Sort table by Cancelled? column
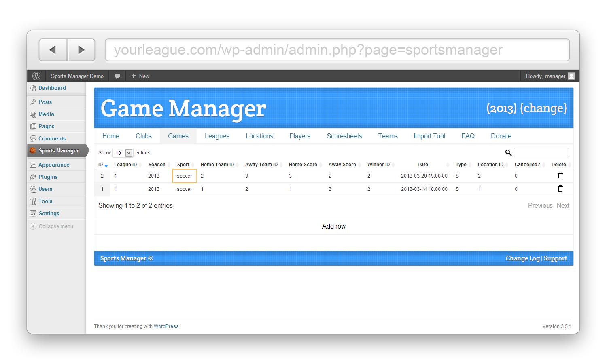This screenshot has height=364, width=607. (529, 165)
